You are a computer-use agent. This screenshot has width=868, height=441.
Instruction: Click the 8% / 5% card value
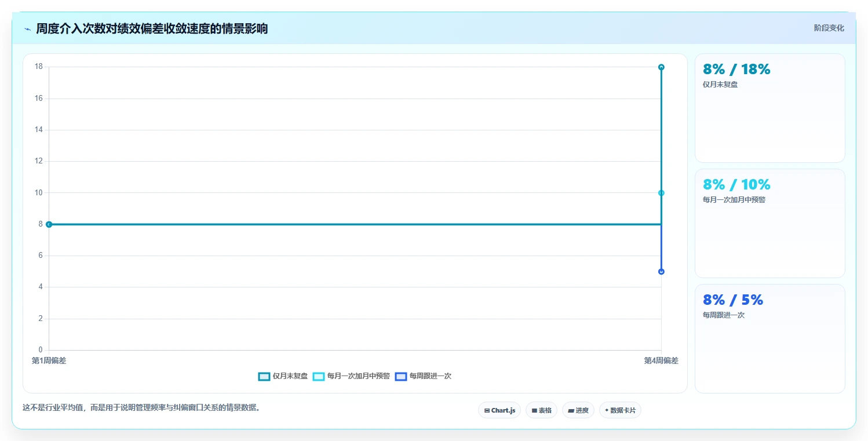pos(733,300)
